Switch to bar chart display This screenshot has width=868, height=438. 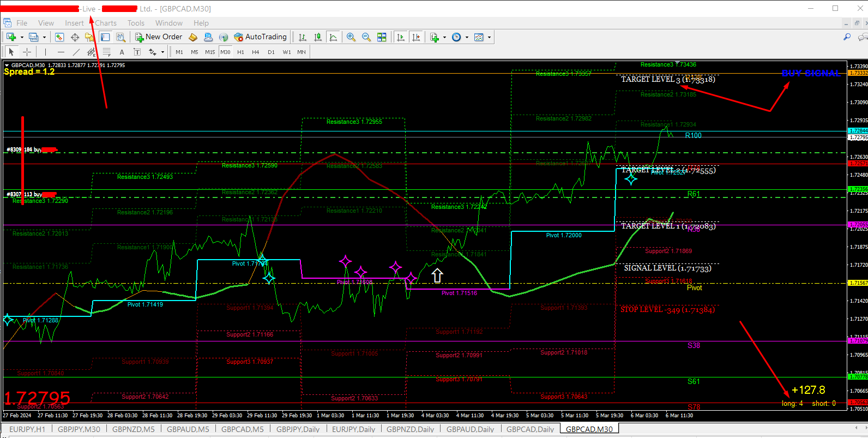(x=303, y=37)
